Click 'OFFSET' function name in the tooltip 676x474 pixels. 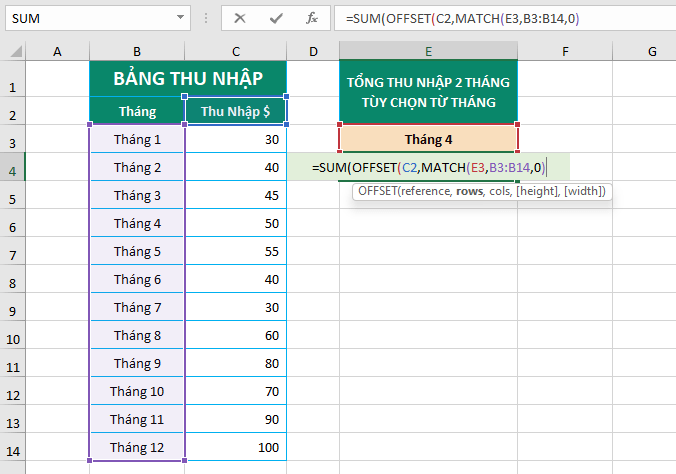click(377, 191)
